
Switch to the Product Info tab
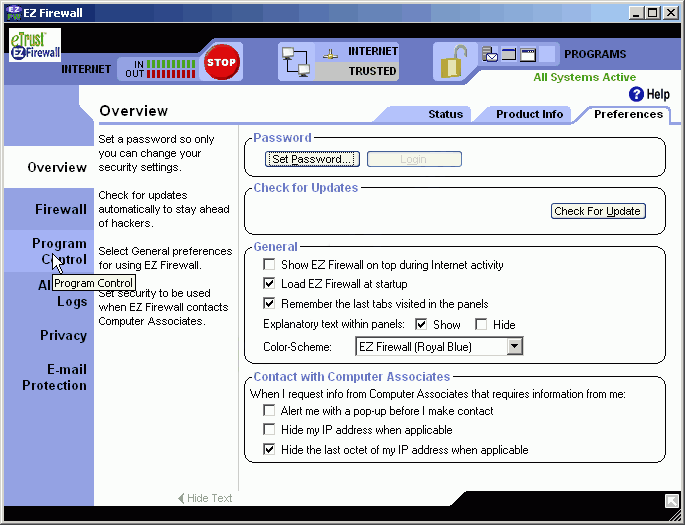click(x=529, y=114)
